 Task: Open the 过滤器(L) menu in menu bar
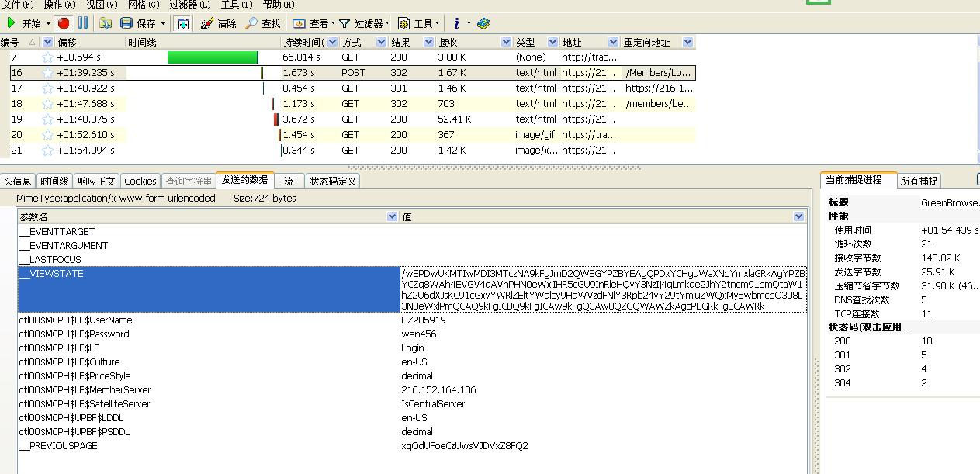click(x=189, y=5)
